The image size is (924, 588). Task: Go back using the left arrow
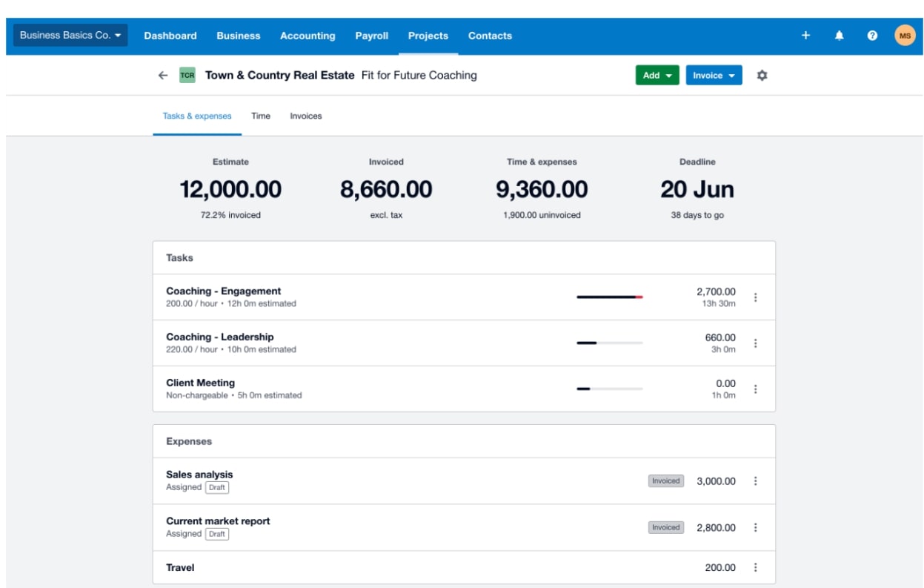click(x=163, y=76)
